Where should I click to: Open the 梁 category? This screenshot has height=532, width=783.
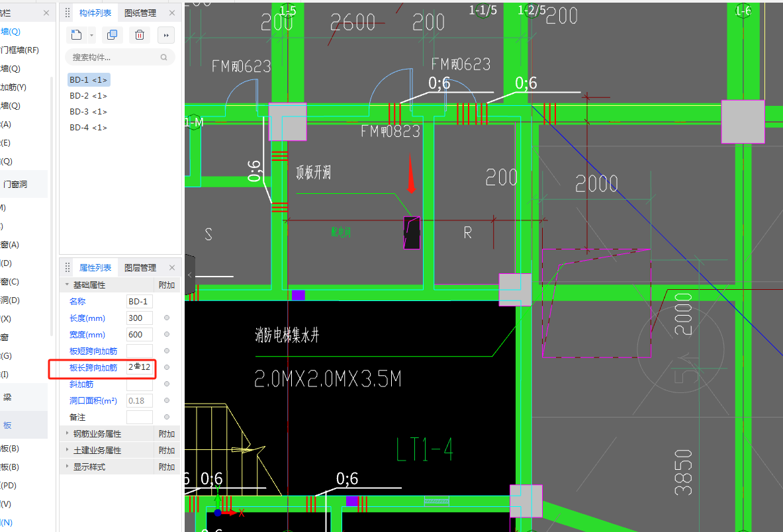click(x=7, y=397)
